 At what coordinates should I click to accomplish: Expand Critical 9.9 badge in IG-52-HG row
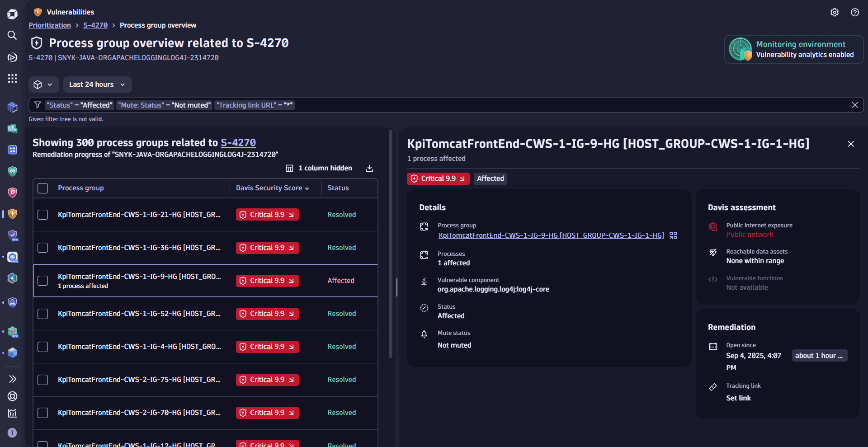click(267, 314)
